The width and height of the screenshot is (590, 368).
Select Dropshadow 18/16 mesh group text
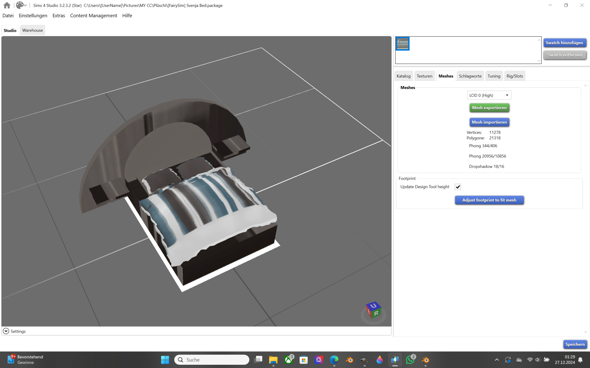[486, 166]
